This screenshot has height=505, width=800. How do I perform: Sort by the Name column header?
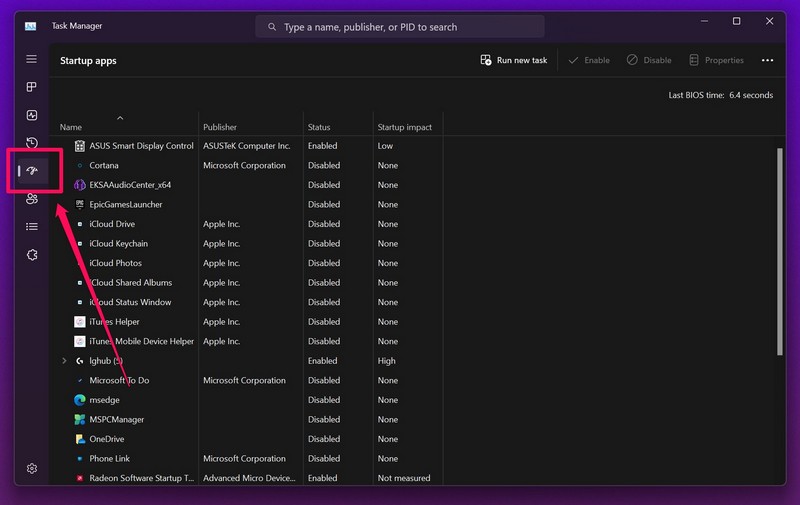point(71,127)
